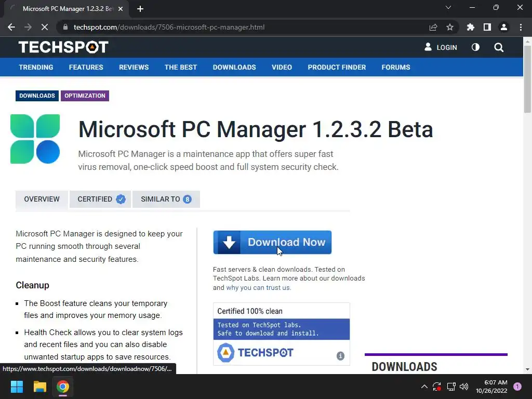This screenshot has width=532, height=399.
Task: Open the FEATURES menu item
Action: [x=86, y=67]
